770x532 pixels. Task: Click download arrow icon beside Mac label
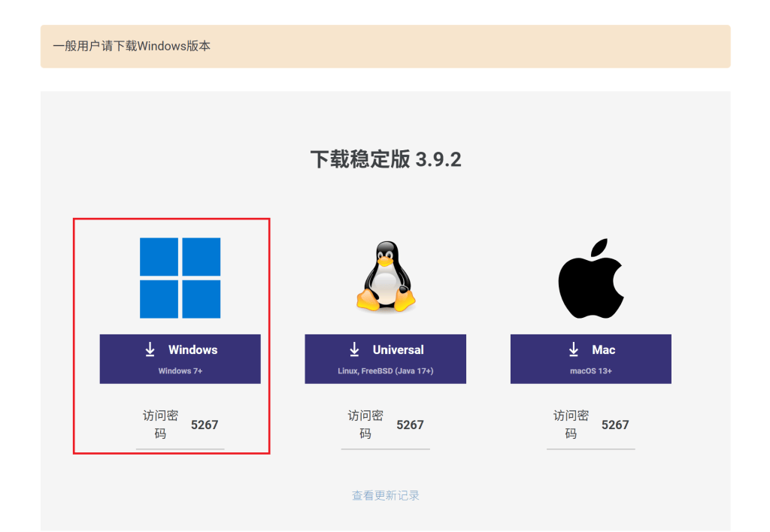click(x=574, y=349)
